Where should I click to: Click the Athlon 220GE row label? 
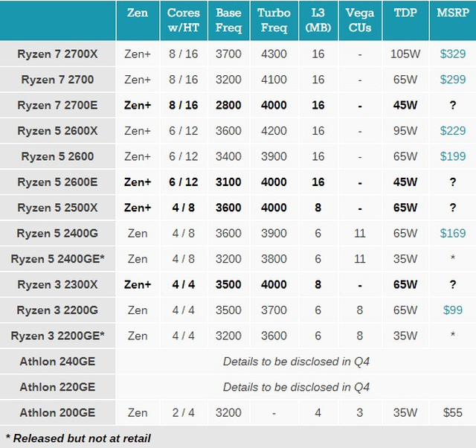pos(57,387)
